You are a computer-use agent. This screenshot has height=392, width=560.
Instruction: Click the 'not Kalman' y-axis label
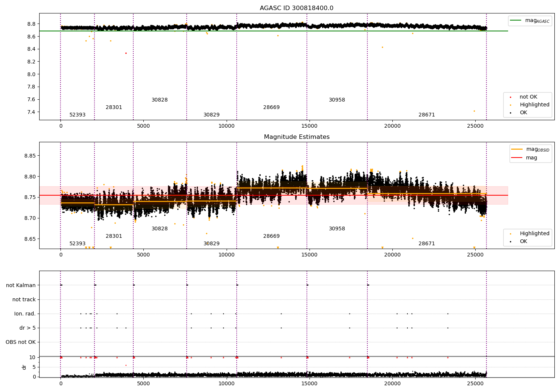coord(21,286)
